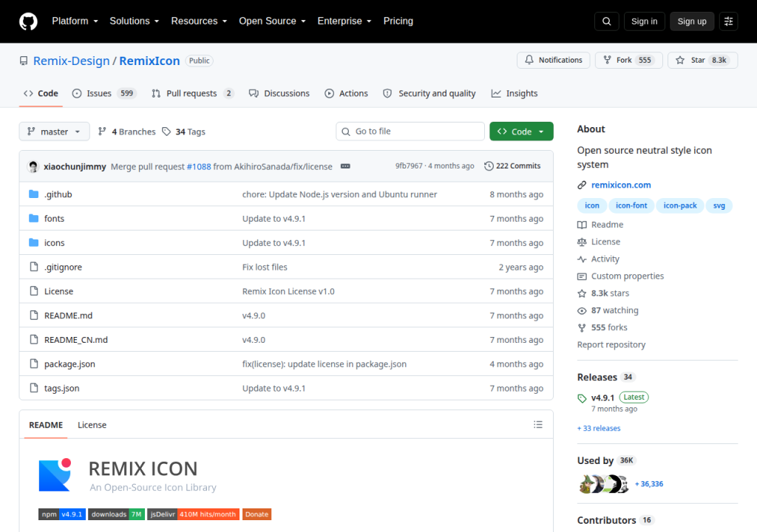Click the svg topic tag

tap(719, 205)
